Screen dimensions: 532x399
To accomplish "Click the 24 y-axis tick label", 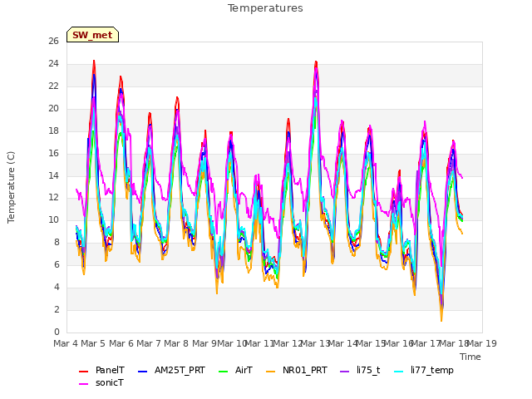I will (x=53, y=64).
